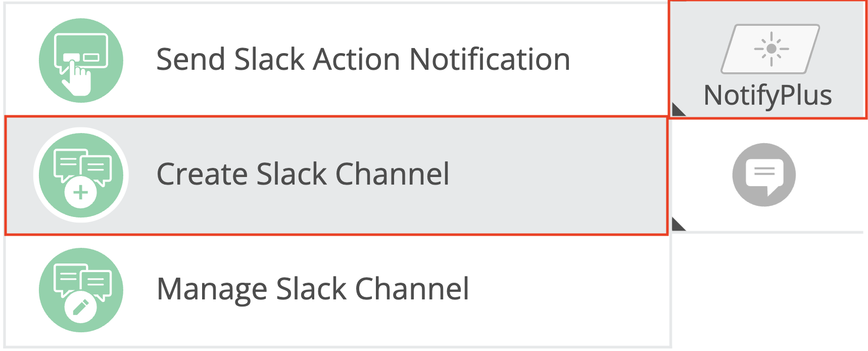The height and width of the screenshot is (351, 868).
Task: Pick Manage Slack Channel menu entry
Action: (313, 289)
